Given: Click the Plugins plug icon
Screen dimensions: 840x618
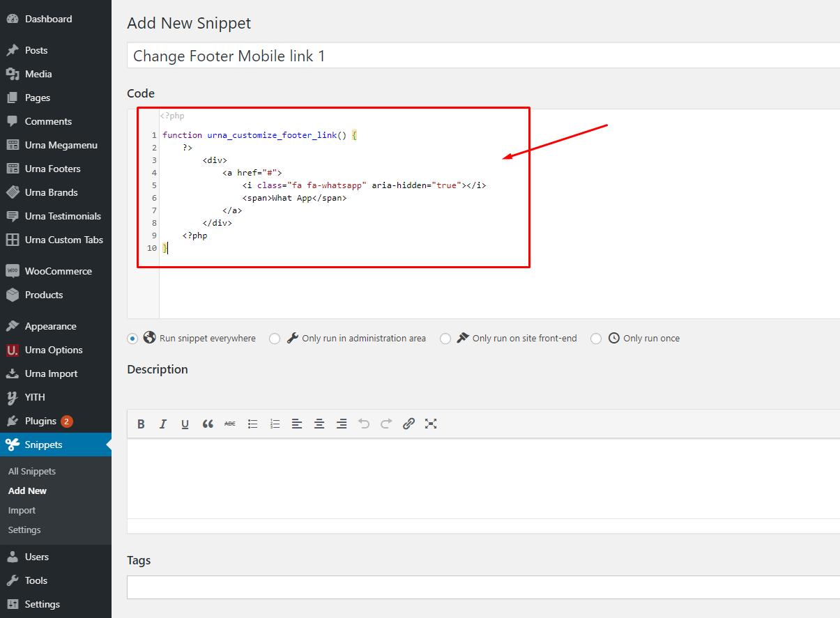Looking at the screenshot, I should coord(13,421).
